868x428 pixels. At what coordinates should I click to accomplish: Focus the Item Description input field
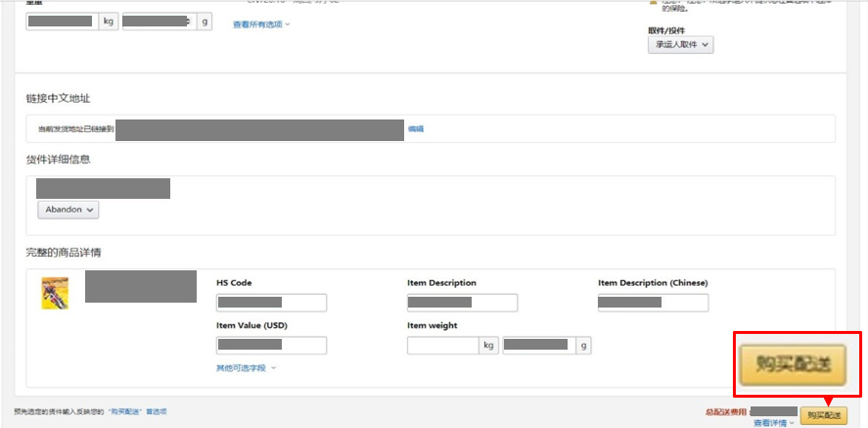[x=462, y=303]
